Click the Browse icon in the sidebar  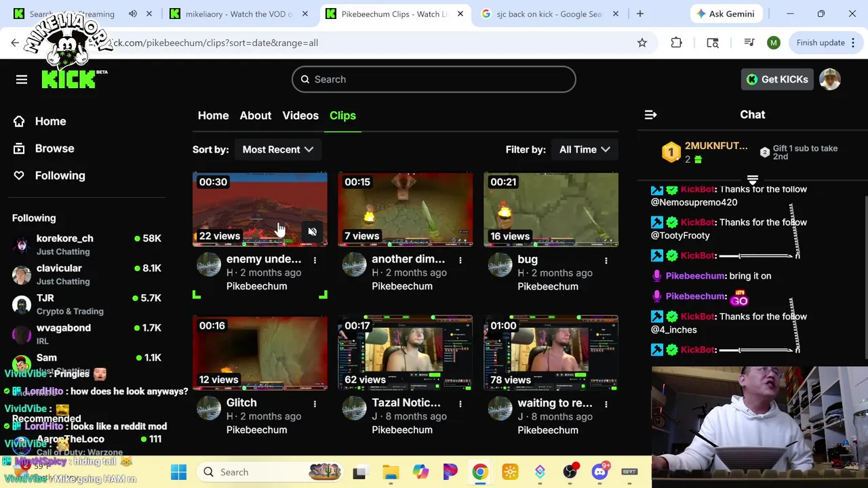tap(19, 148)
